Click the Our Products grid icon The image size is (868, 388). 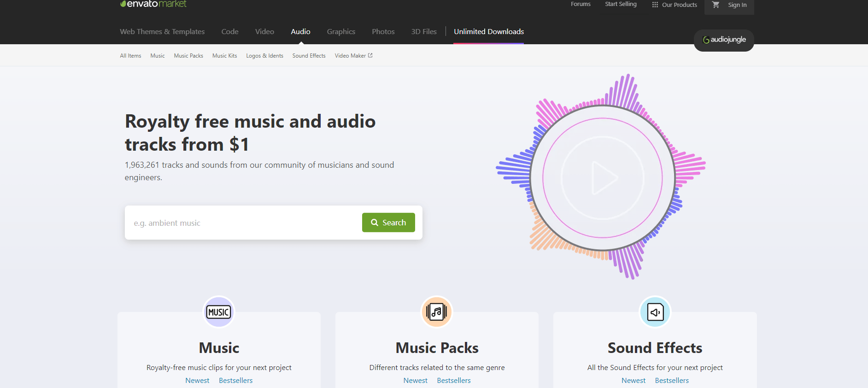[655, 5]
